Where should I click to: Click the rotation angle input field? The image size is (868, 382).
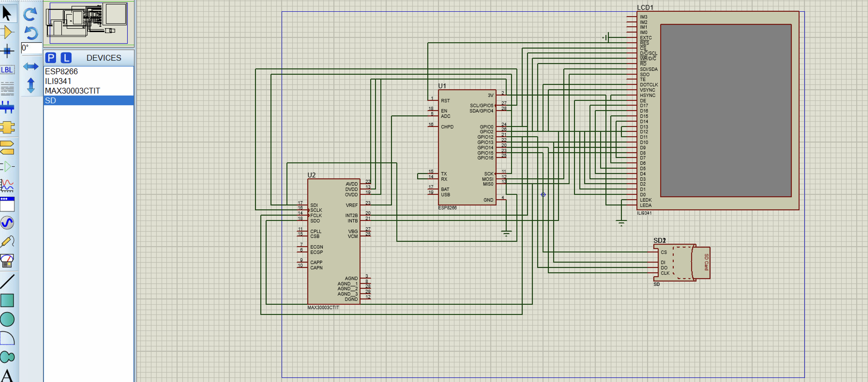[31, 48]
